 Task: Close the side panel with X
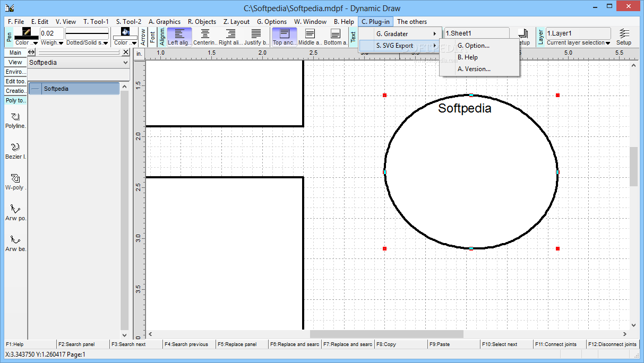126,52
